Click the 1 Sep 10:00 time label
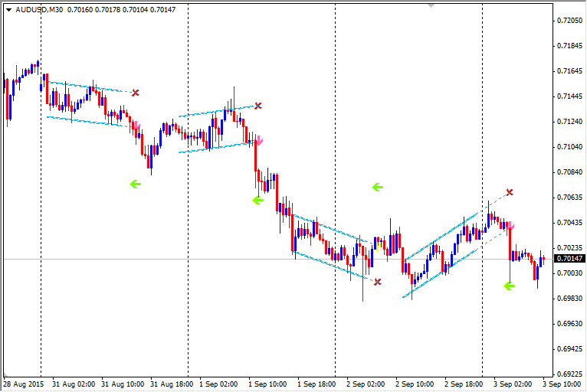 pos(267,384)
